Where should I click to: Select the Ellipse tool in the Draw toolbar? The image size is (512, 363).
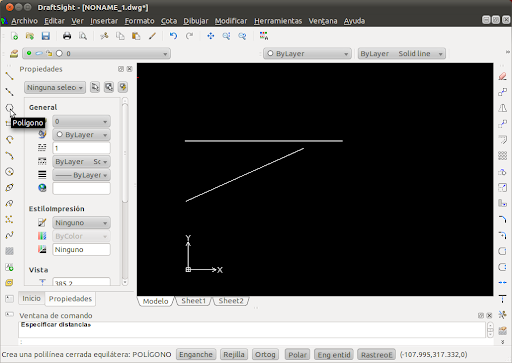9,187
